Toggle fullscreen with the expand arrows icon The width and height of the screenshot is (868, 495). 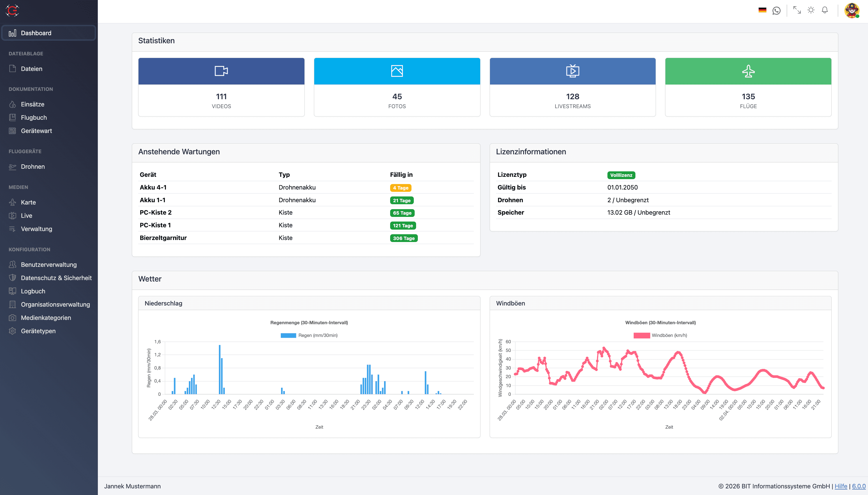797,10
